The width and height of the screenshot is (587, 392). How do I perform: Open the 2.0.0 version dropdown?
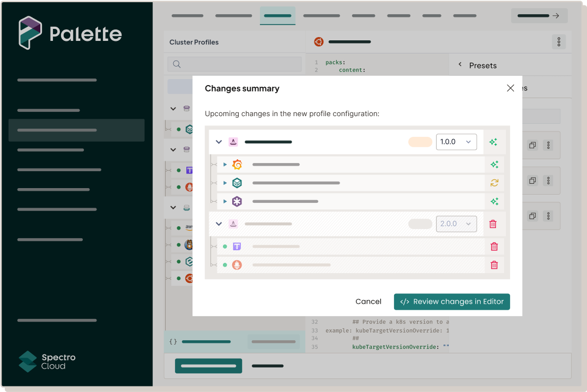456,224
